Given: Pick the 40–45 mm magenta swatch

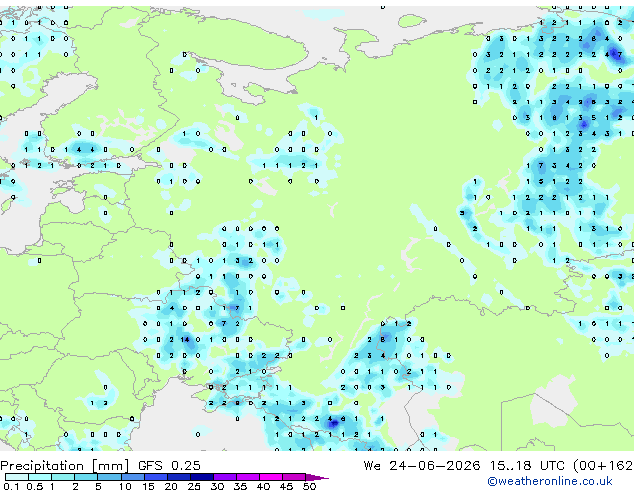Looking at the screenshot, I should pos(271,477).
